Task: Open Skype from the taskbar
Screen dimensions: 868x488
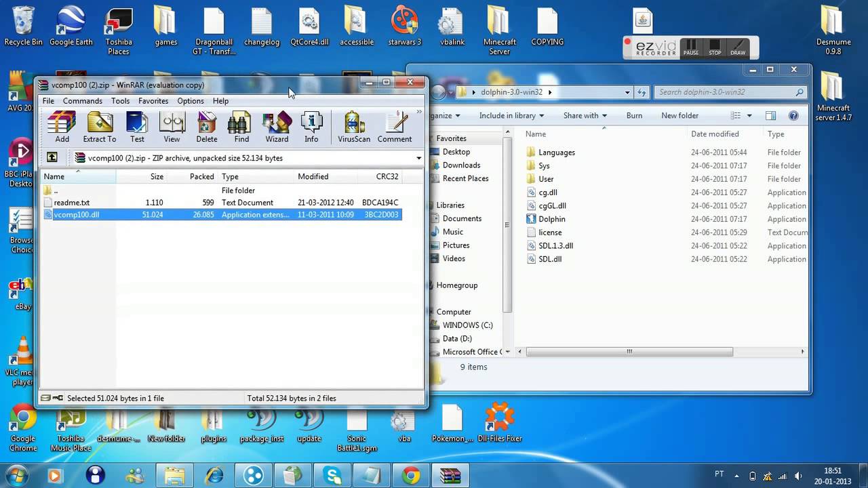Action: tap(332, 475)
